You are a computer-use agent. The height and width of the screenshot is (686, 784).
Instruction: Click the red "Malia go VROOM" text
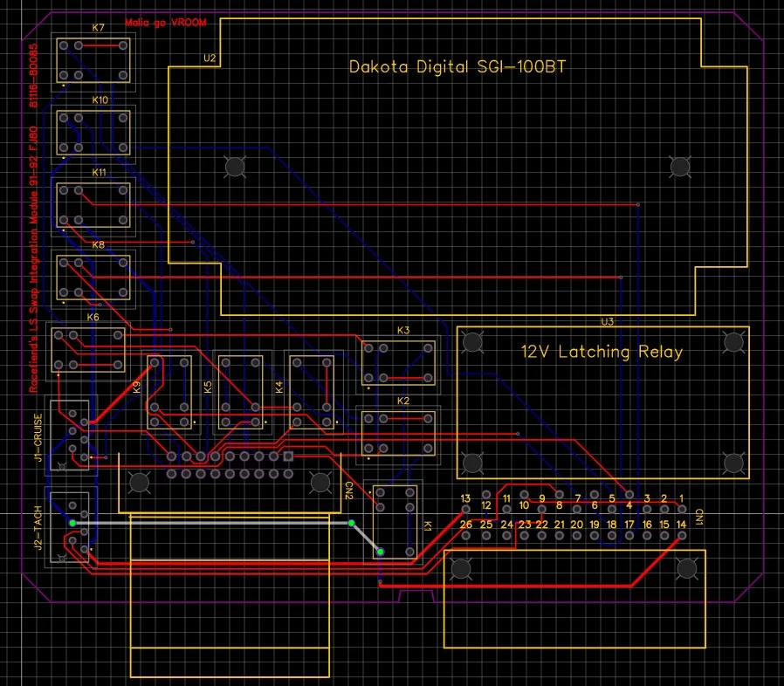point(166,23)
